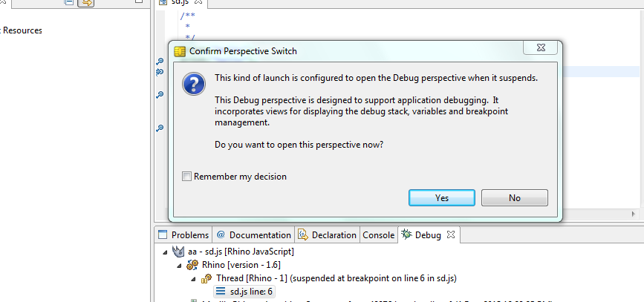This screenshot has height=302, width=644.
Task: Click the Rhino debug target gear icon
Action: (193, 265)
